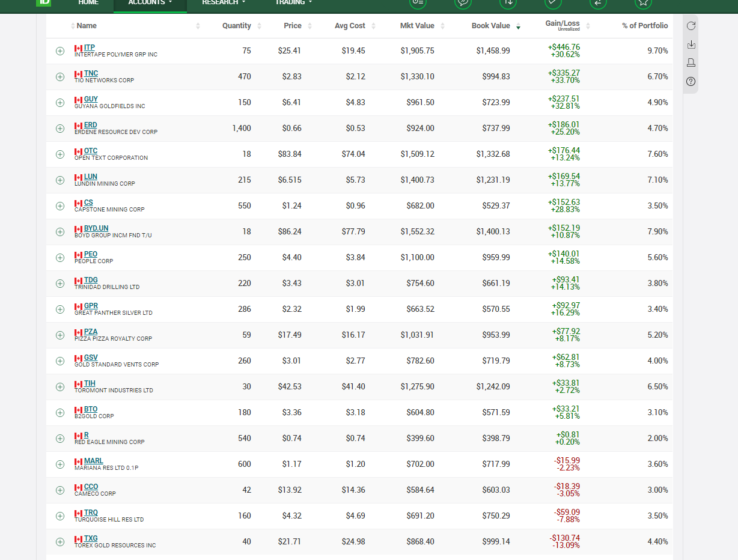This screenshot has width=738, height=560.
Task: Click the descending sort arrow beside Book Value
Action: point(518,28)
